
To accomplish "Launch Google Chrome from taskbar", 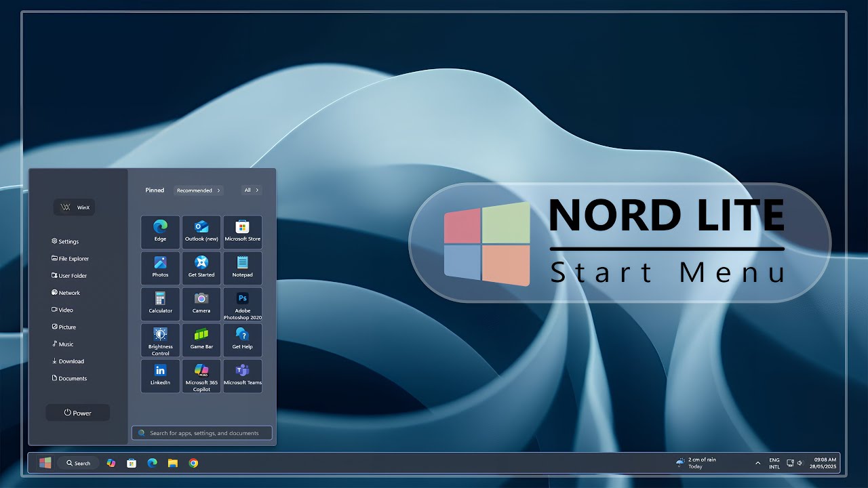I will 193,463.
